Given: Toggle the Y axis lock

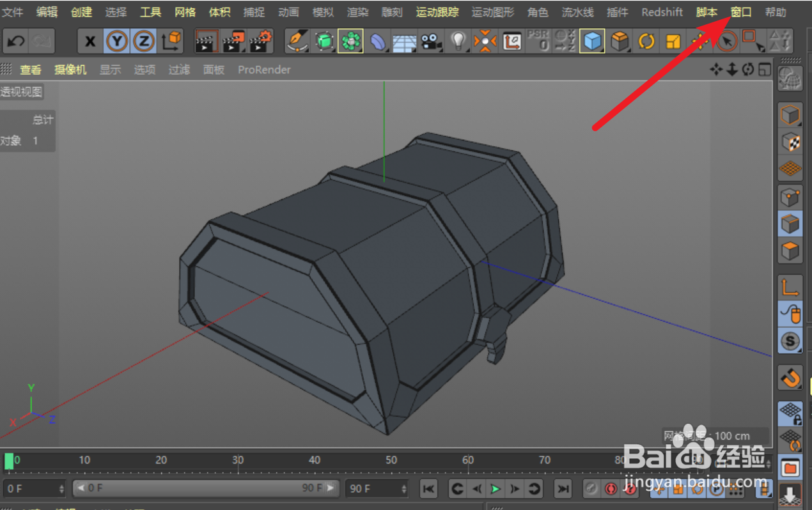Looking at the screenshot, I should point(117,42).
